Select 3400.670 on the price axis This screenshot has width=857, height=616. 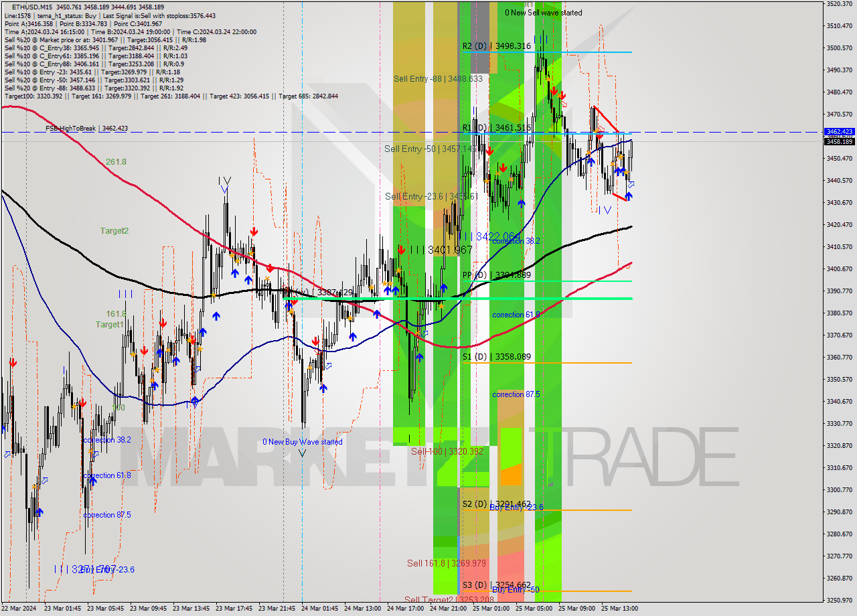click(x=839, y=269)
